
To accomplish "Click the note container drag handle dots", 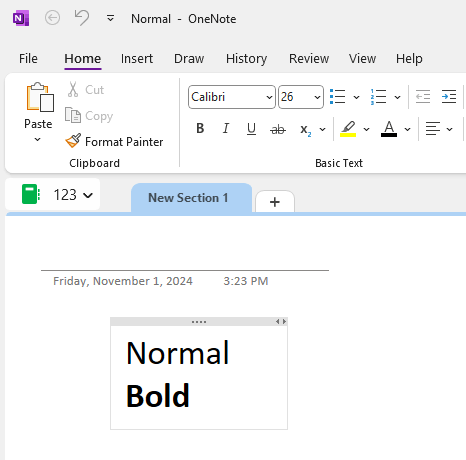I will (199, 322).
